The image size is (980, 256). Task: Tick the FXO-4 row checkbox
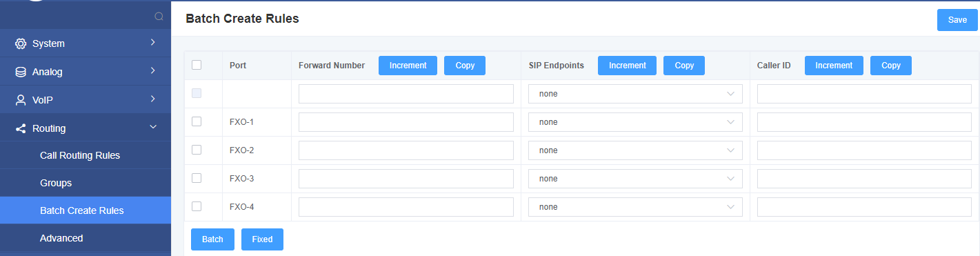click(197, 206)
